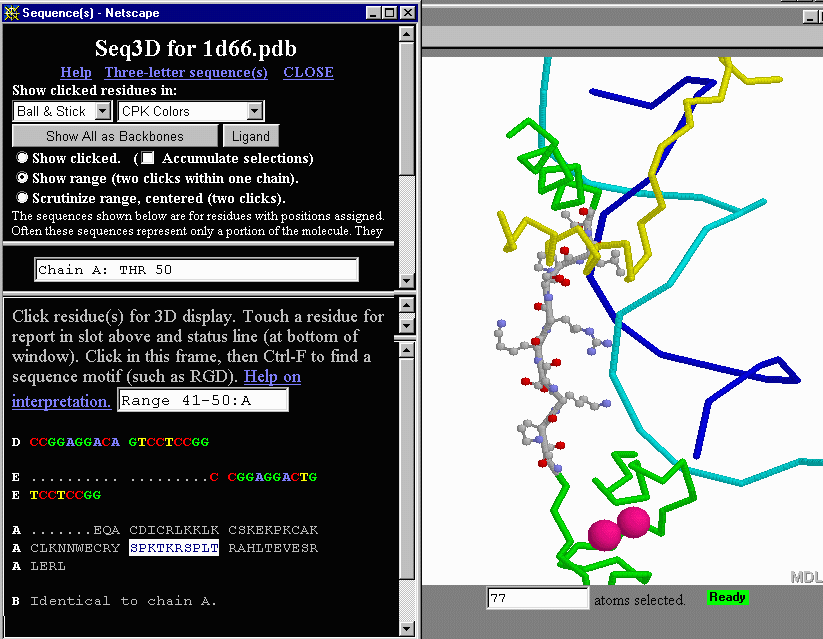This screenshot has height=639, width=823.
Task: Select the 'Show clicked.' radio option
Action: click(x=22, y=158)
